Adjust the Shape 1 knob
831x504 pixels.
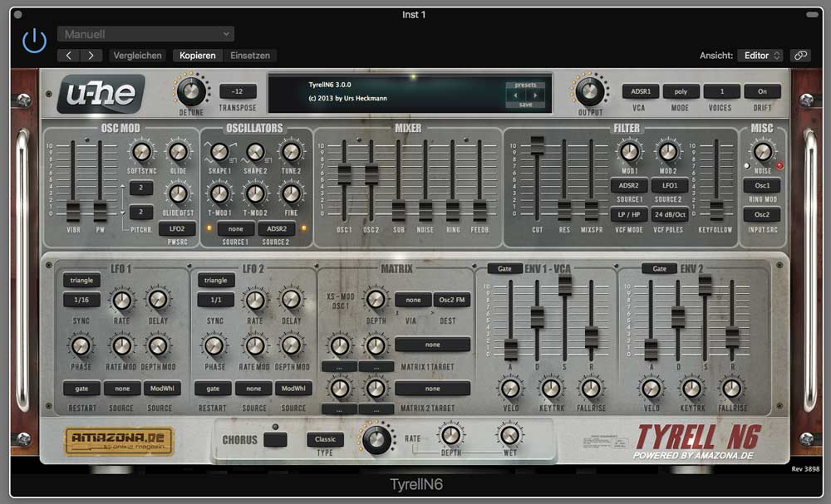219,152
